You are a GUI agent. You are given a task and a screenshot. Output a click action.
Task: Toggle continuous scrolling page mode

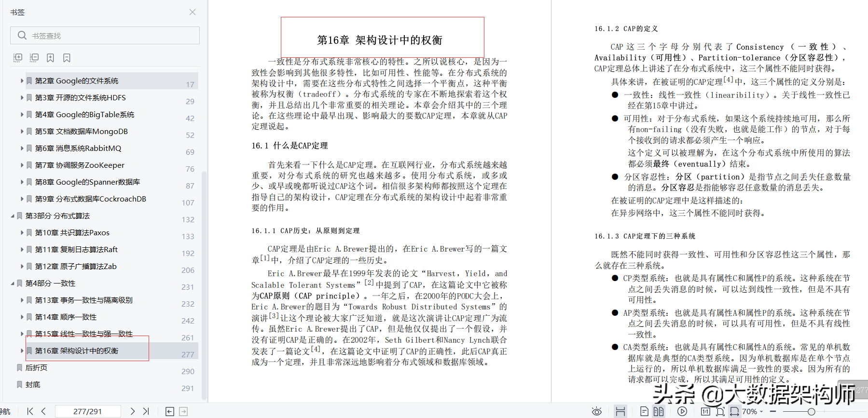pos(620,411)
